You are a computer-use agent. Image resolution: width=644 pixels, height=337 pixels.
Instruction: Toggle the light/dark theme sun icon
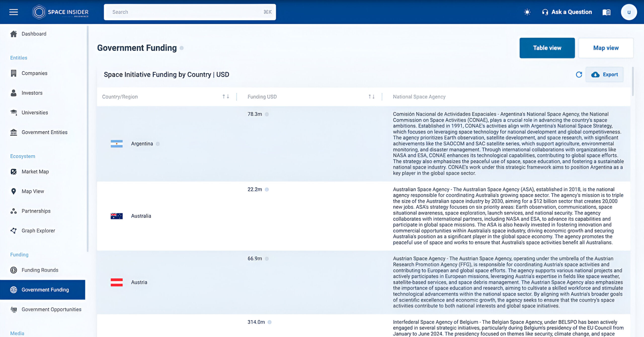(527, 12)
